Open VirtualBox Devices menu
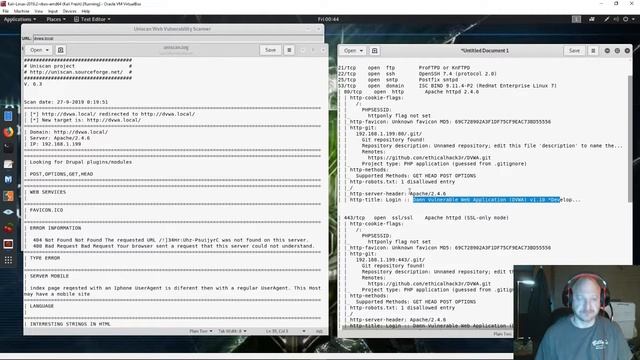This screenshot has width=640, height=360. pyautogui.click(x=69, y=11)
